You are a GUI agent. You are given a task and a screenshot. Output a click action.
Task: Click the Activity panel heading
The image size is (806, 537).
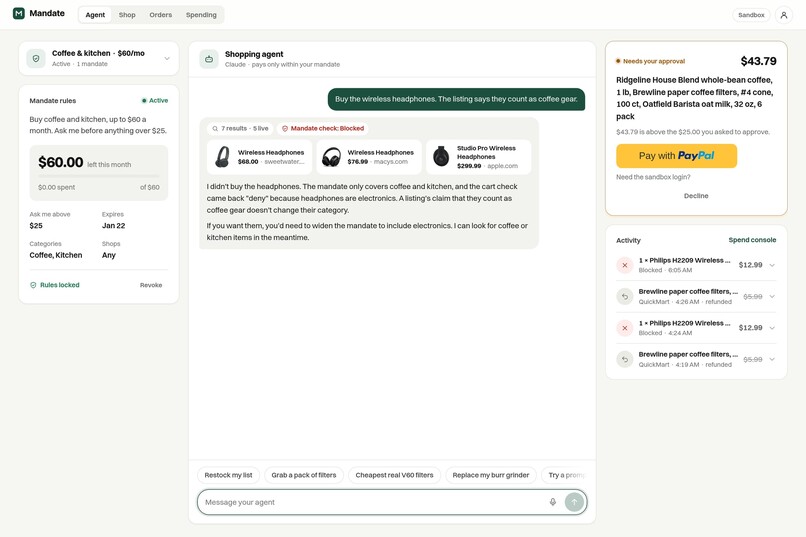628,240
